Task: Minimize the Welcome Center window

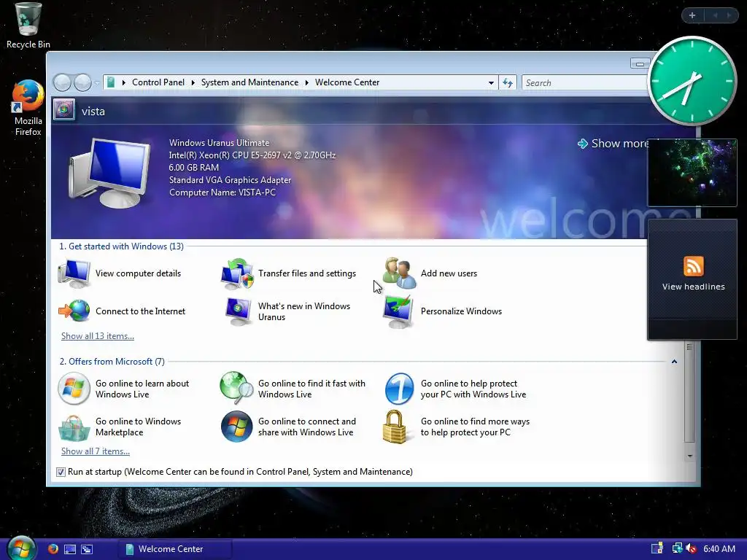Action: (640, 63)
